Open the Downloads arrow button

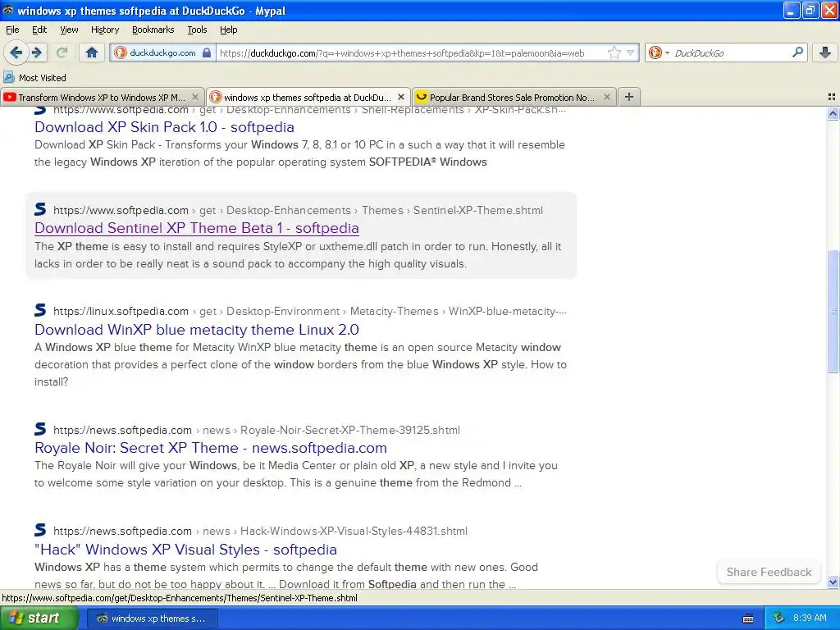click(825, 52)
